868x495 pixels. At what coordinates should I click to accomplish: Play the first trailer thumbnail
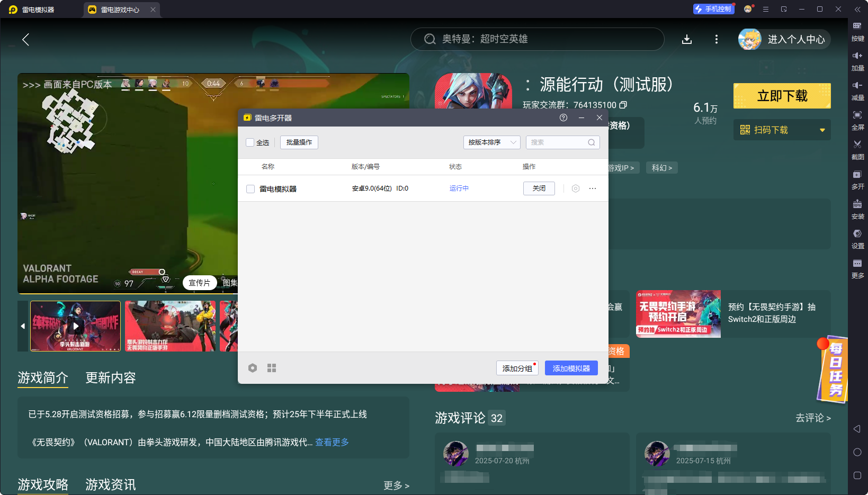[x=76, y=326]
